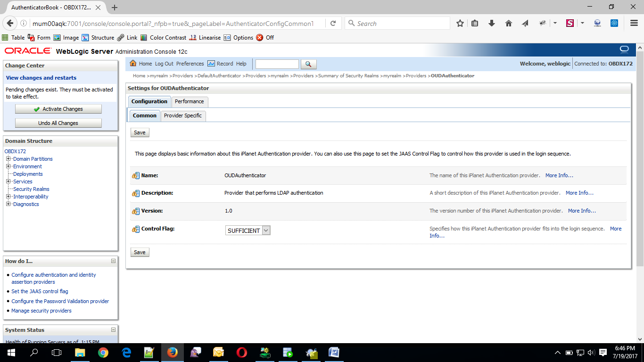644x362 pixels.
Task: Select the Provider Specific sub-tab
Action: pyautogui.click(x=183, y=116)
